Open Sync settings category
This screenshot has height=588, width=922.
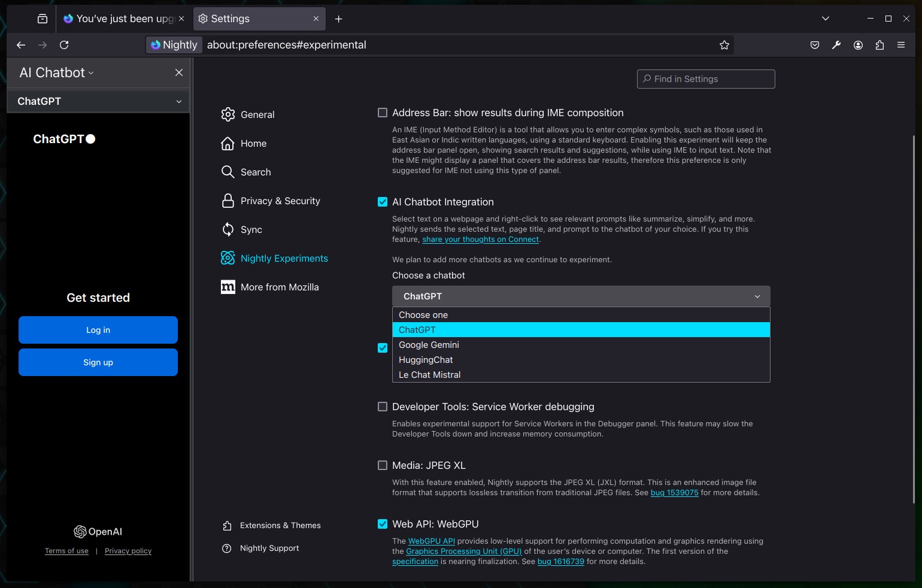242,229
